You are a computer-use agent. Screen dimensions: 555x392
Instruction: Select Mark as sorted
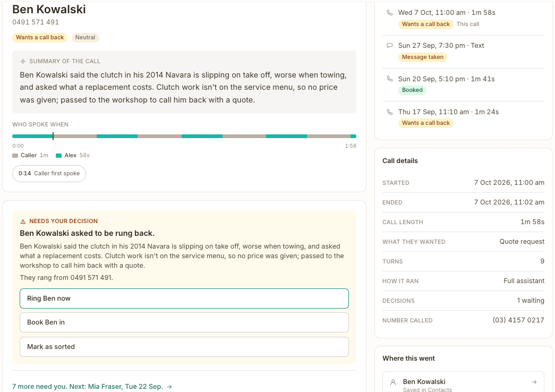coord(184,347)
